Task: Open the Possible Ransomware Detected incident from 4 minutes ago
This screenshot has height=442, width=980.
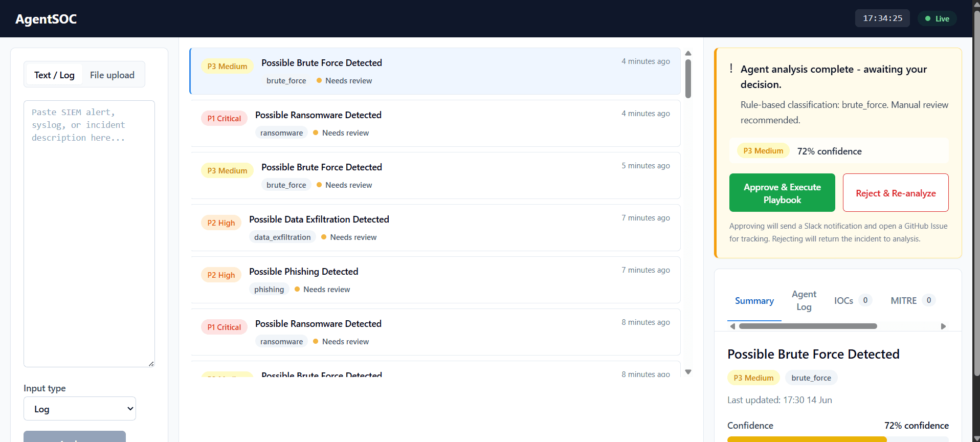Action: 435,123
